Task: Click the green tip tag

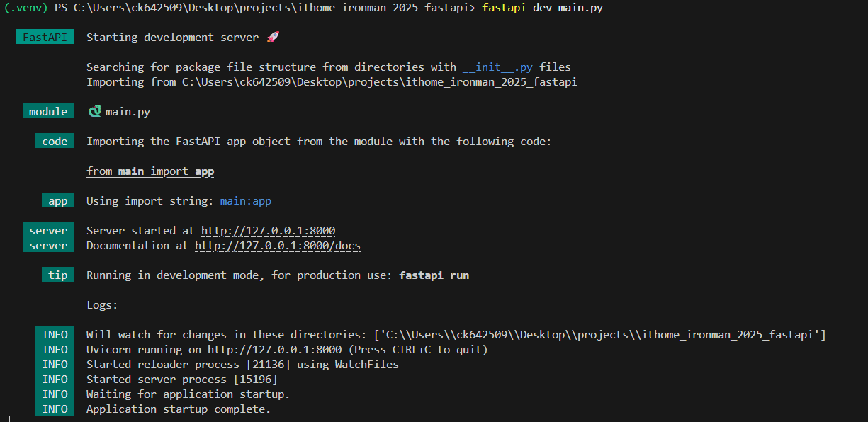Action: [58, 275]
